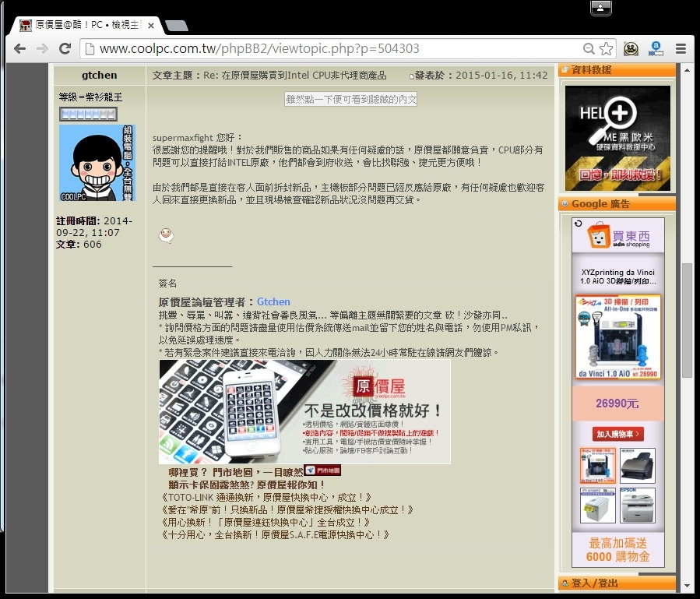This screenshot has width=700, height=599.
Task: Click the 加入購物車 button
Action: [618, 434]
